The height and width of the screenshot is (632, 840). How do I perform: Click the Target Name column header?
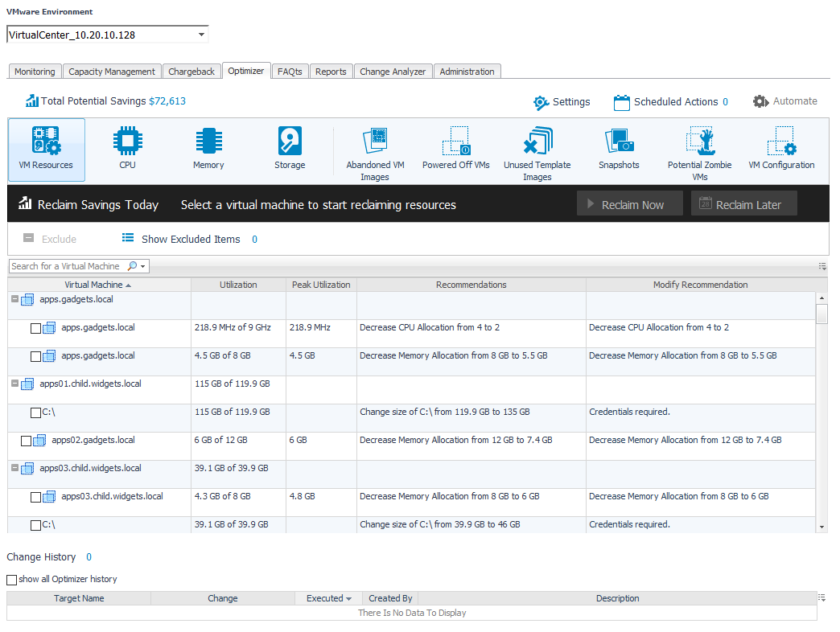pos(79,598)
